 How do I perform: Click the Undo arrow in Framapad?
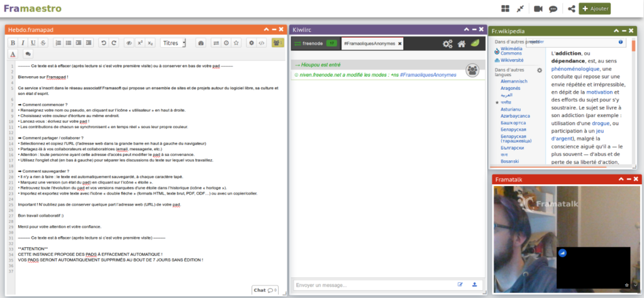pyautogui.click(x=104, y=43)
